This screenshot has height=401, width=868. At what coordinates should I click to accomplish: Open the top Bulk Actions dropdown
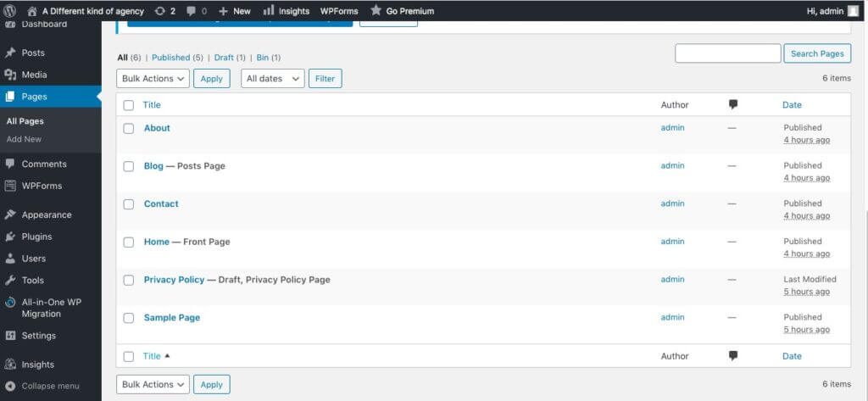[x=153, y=79]
